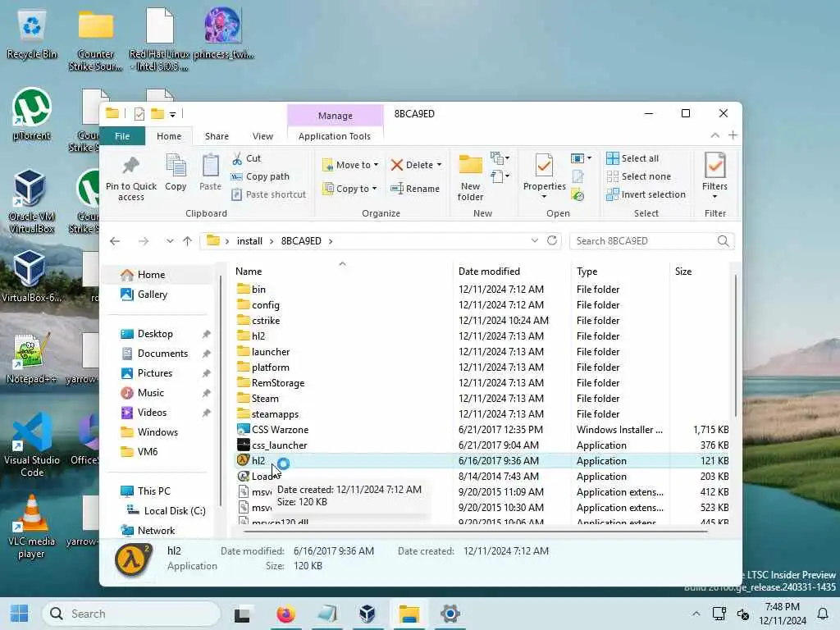Expand address bar history dropdown
Screen dimensions: 840x630
534,240
